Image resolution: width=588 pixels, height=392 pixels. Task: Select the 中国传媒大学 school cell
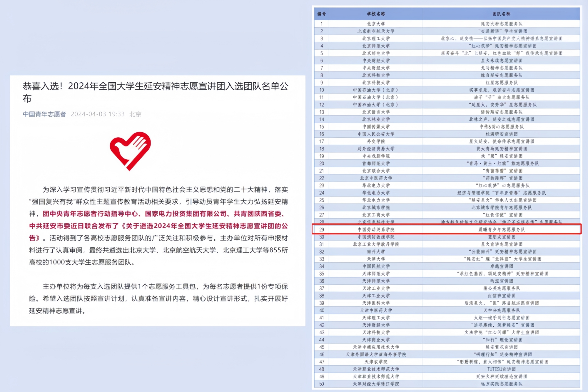click(x=376, y=127)
